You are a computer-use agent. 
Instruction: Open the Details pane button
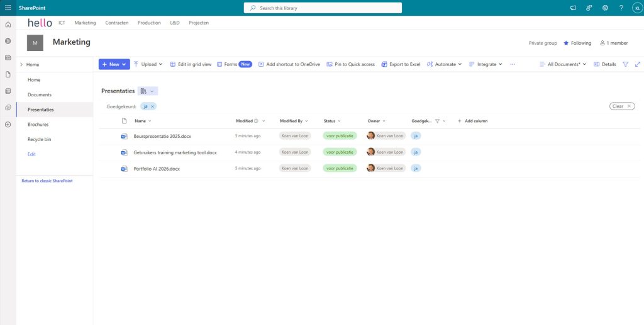[x=605, y=64]
